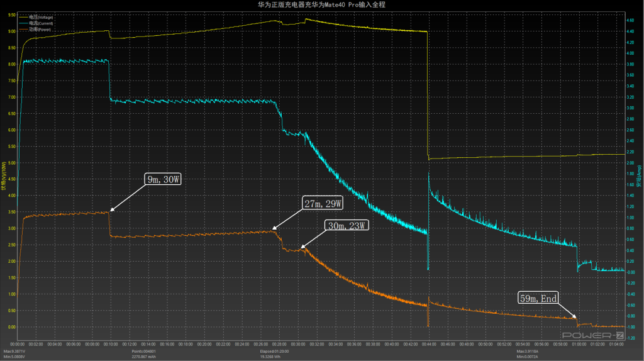644x361 pixels.
Task: Click the 伏特 left axis title
Action: coord(4,175)
